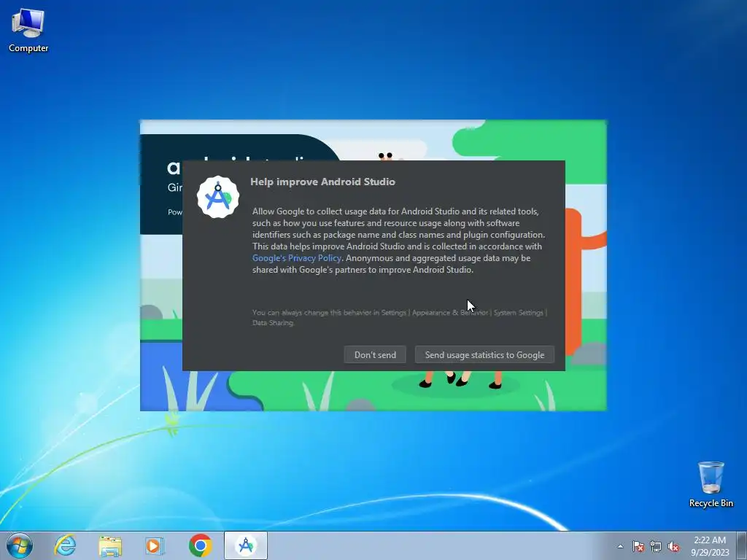Image resolution: width=747 pixels, height=560 pixels.
Task: Select Android Studio taskbar button
Action: pos(246,545)
